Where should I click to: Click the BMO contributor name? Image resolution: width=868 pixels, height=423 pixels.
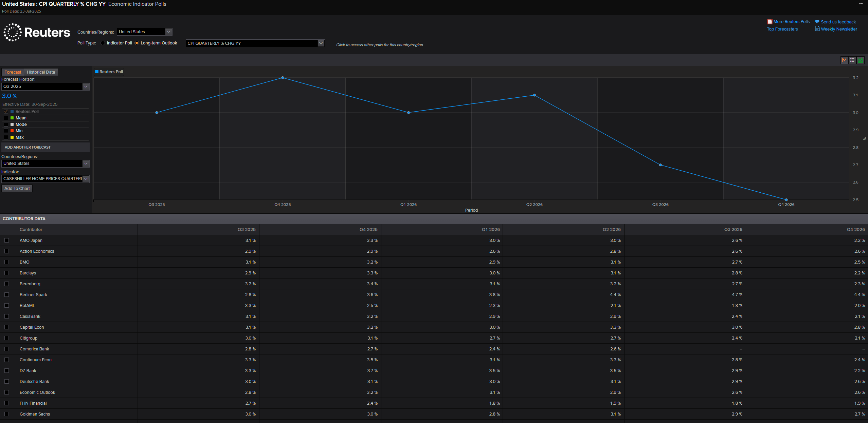click(24, 262)
